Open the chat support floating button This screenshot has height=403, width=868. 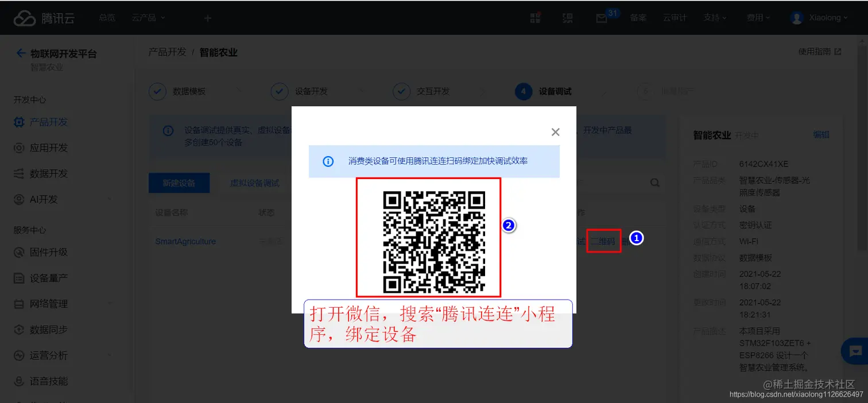(856, 351)
